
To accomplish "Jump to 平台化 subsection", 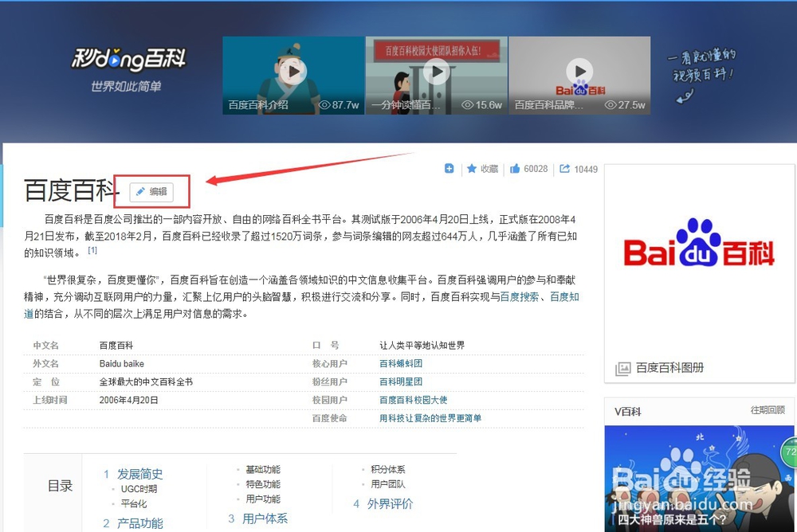I will tap(134, 503).
